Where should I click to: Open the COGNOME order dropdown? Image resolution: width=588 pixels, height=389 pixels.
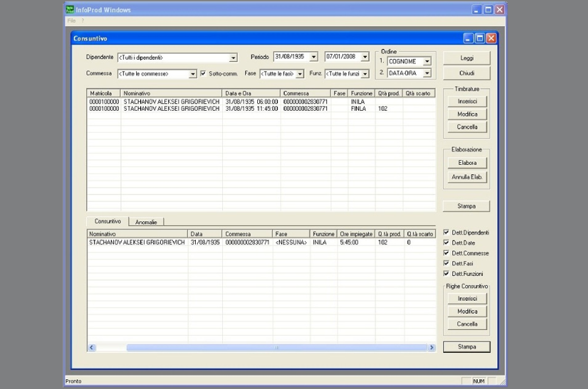coord(427,61)
